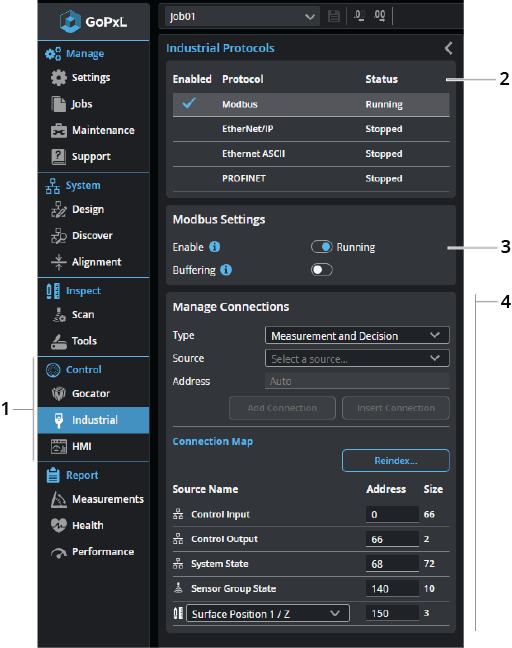Open the Measurements report page
The height and width of the screenshot is (648, 512).
point(108,499)
